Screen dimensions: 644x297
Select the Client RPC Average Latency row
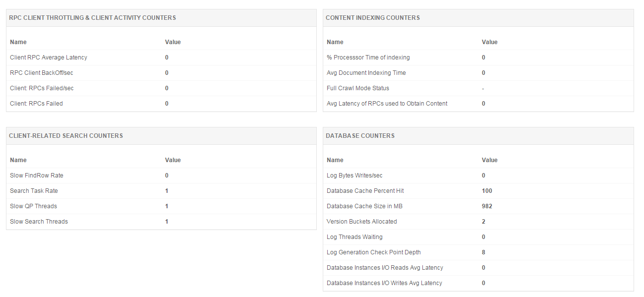(x=49, y=58)
